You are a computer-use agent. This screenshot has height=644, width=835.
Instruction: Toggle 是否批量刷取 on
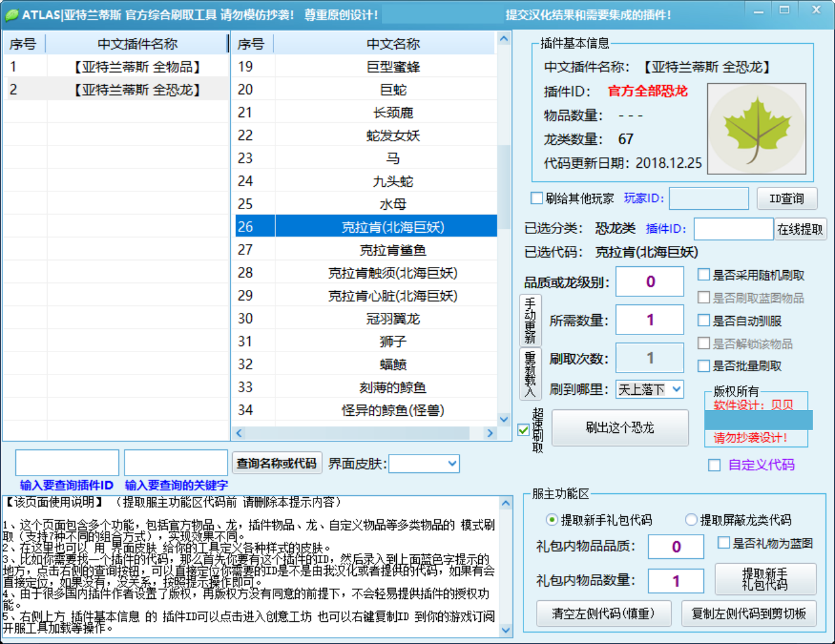tap(703, 366)
